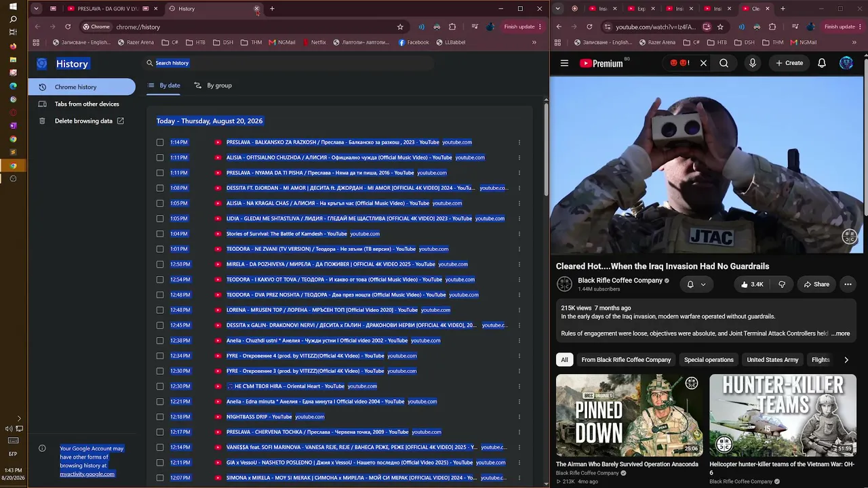Select checkbox for MIRELA - DA POZHIVEYA entry
The image size is (868, 488).
(x=160, y=264)
